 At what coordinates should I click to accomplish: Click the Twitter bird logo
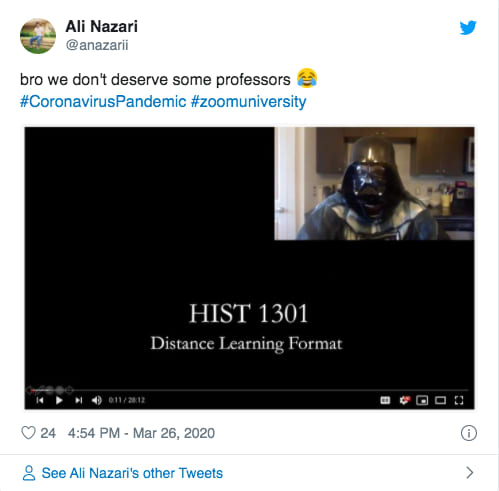click(x=468, y=28)
